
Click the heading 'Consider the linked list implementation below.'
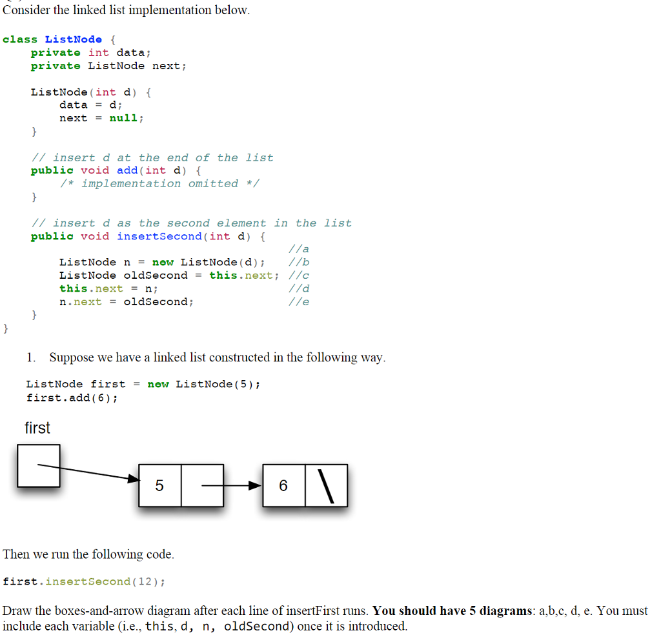tap(126, 10)
